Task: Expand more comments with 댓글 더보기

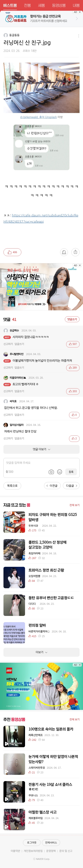Action: 41,449
